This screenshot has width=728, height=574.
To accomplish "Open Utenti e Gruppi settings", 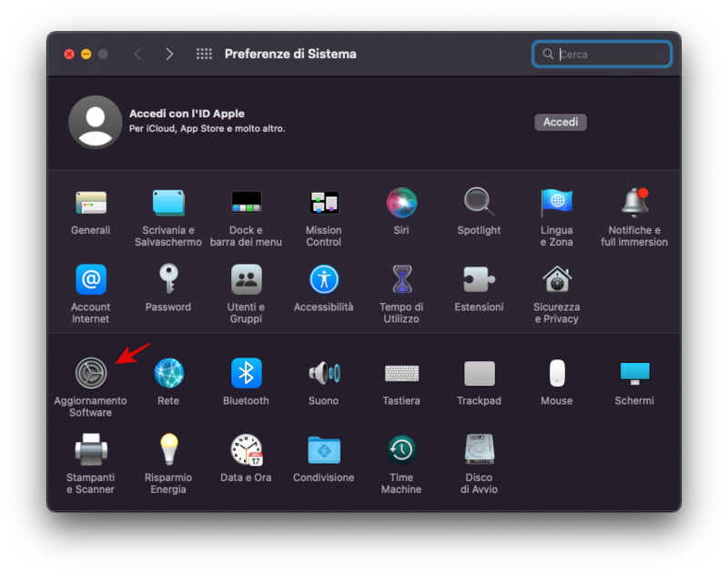I will tap(246, 279).
